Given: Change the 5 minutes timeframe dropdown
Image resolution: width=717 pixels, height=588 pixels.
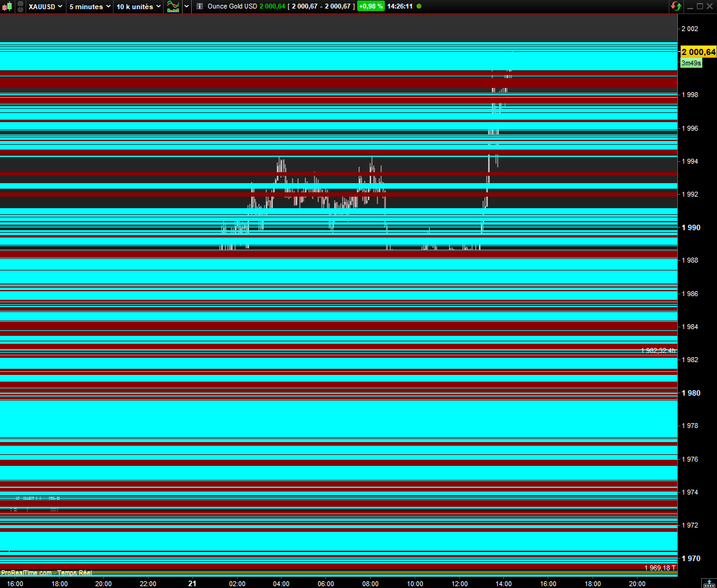Looking at the screenshot, I should [x=90, y=6].
